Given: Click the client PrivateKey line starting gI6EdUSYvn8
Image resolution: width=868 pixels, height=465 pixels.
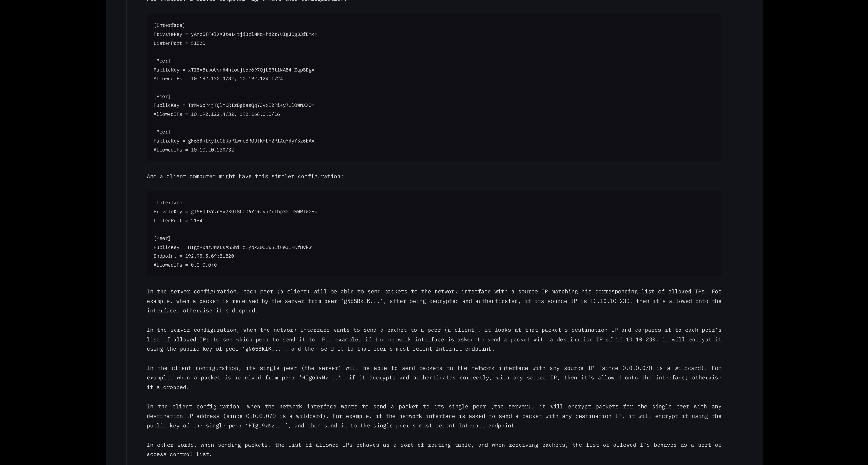Looking at the screenshot, I should [x=235, y=212].
